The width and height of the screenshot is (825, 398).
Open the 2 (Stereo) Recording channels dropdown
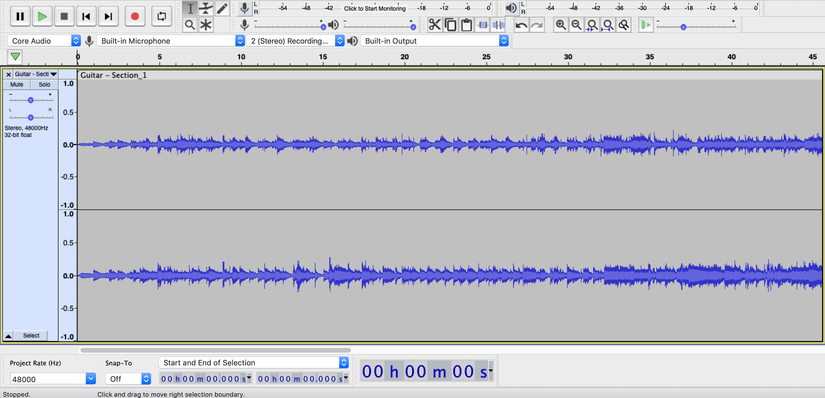pyautogui.click(x=296, y=41)
